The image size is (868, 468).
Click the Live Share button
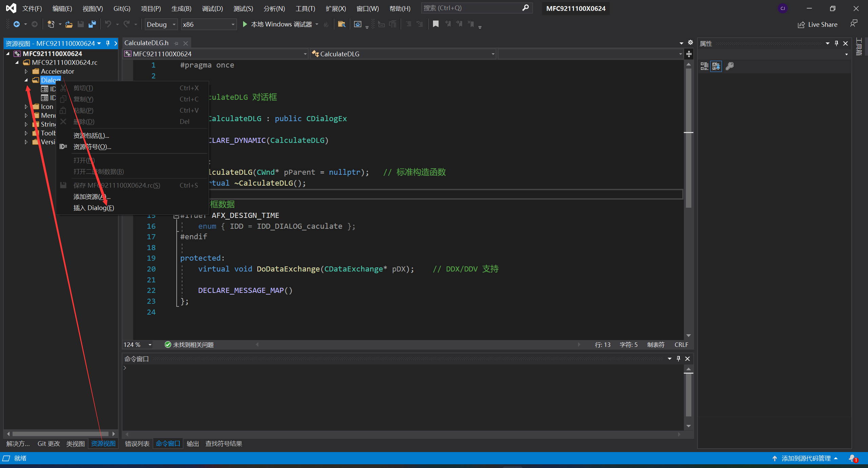click(x=817, y=24)
